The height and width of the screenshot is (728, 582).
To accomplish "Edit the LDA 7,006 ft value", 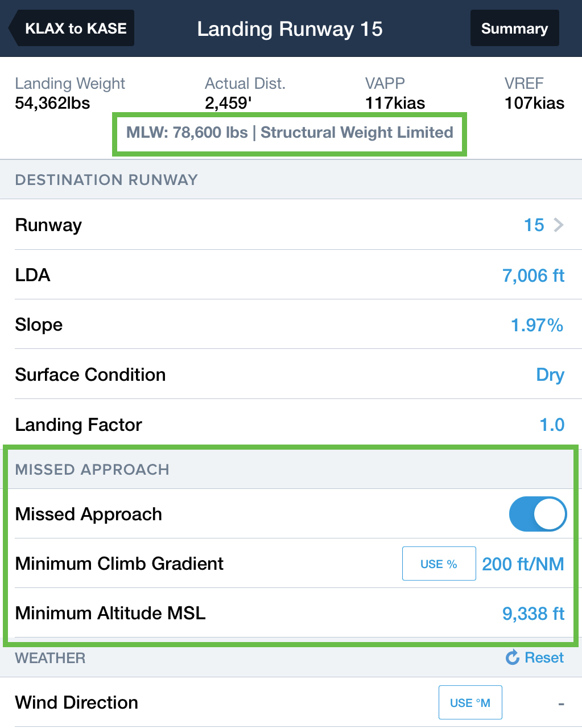I will coord(533,275).
